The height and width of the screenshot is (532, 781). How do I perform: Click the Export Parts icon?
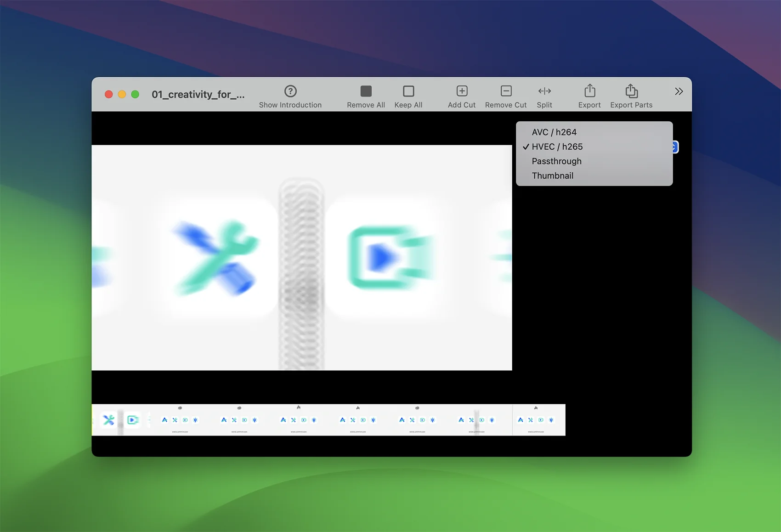point(631,91)
